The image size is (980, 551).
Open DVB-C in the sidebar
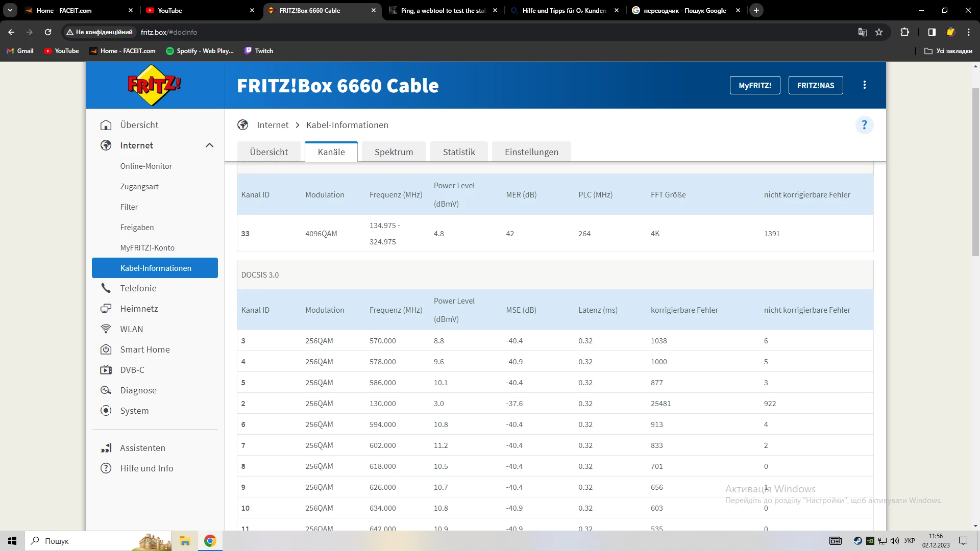pos(132,370)
